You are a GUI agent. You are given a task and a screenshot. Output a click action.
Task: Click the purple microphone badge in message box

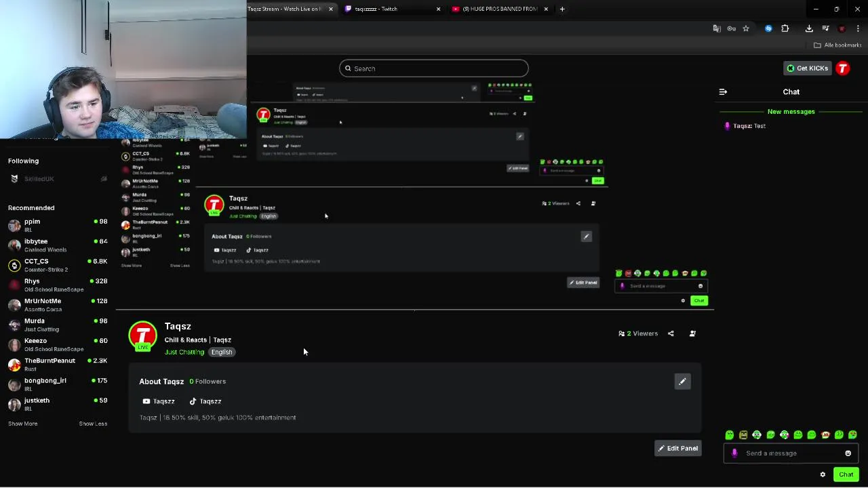point(734,453)
